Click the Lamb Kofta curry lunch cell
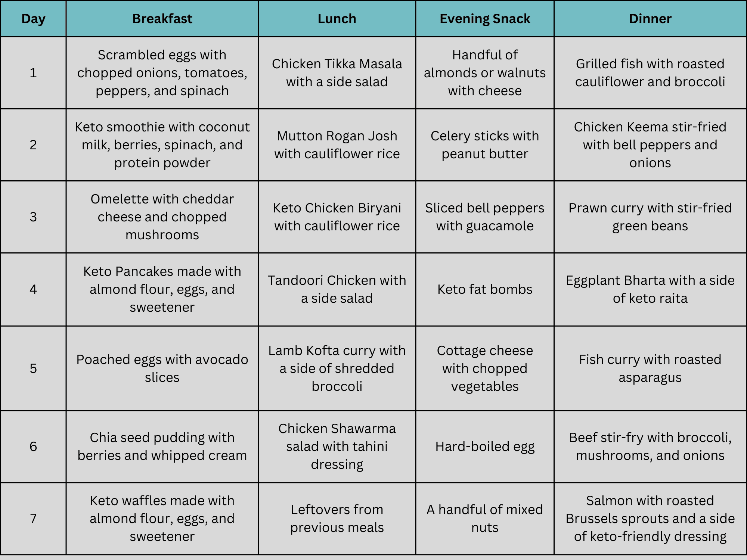Image resolution: width=747 pixels, height=560 pixels. click(337, 368)
